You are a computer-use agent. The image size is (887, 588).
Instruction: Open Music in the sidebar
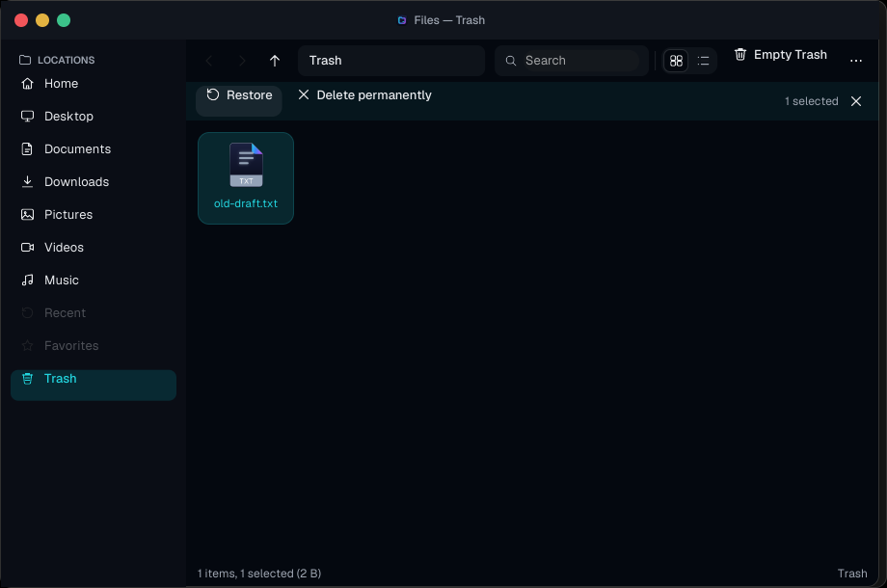pyautogui.click(x=94, y=281)
